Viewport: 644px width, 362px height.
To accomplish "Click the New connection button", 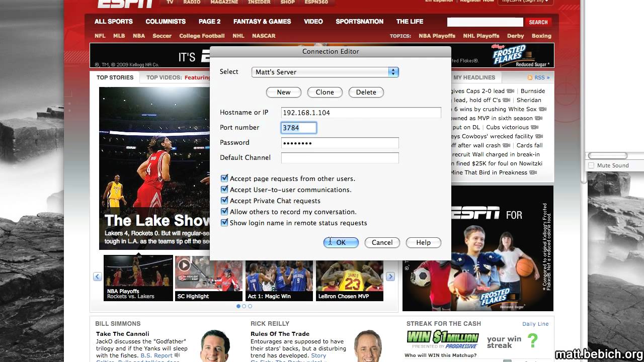I will tap(284, 92).
